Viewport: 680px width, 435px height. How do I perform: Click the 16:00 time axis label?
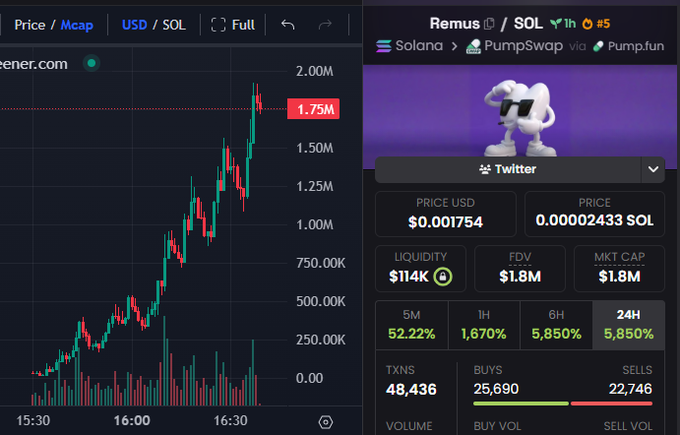[132, 420]
